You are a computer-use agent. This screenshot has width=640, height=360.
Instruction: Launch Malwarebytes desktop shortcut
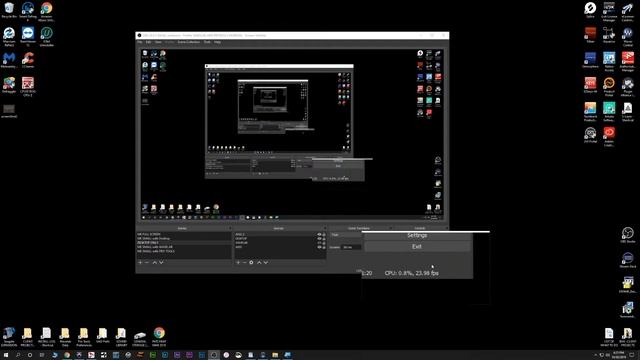pos(9,60)
